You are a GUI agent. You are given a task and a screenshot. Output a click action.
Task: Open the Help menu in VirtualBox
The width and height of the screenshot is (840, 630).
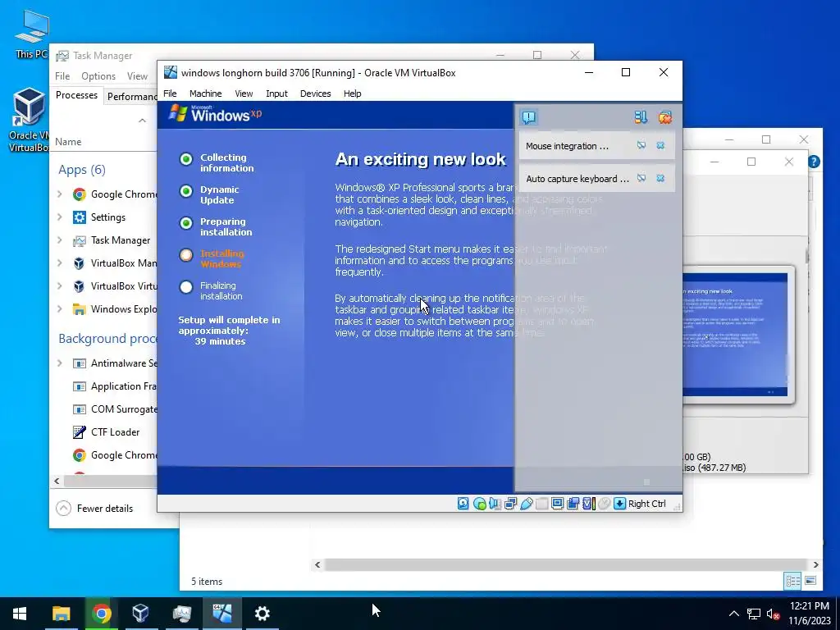352,94
